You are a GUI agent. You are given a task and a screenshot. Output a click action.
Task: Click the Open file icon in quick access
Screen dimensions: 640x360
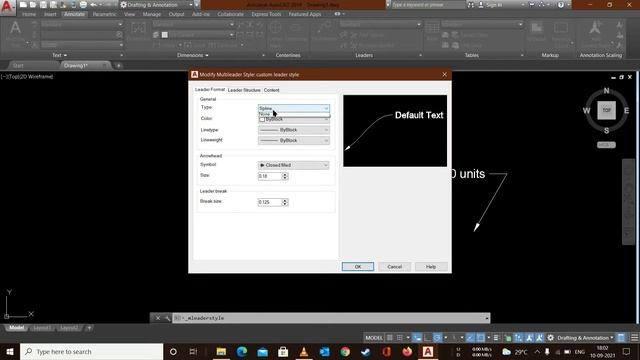33,5
